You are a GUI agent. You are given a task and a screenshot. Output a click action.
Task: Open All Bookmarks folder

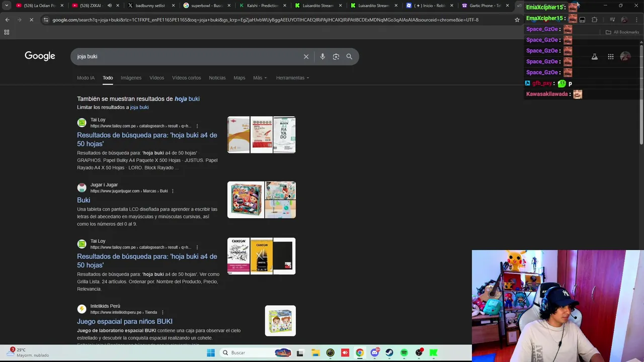click(622, 32)
